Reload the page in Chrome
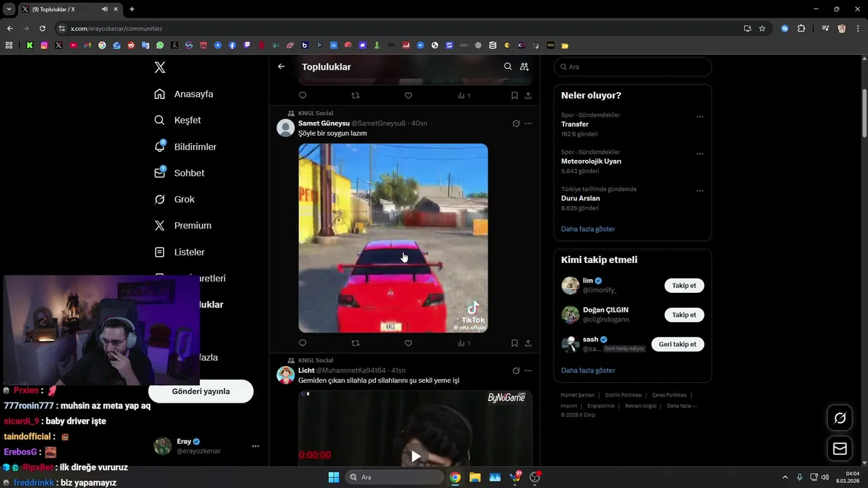868x488 pixels. tap(42, 28)
